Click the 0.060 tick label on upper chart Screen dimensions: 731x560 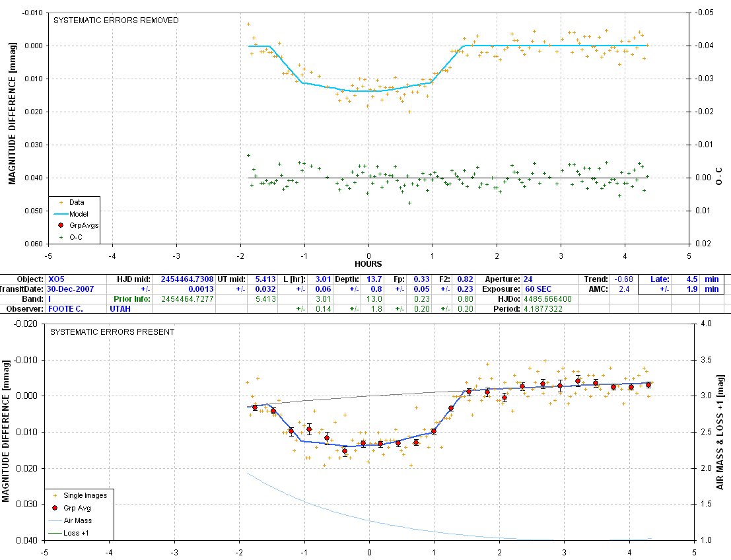pos(32,244)
